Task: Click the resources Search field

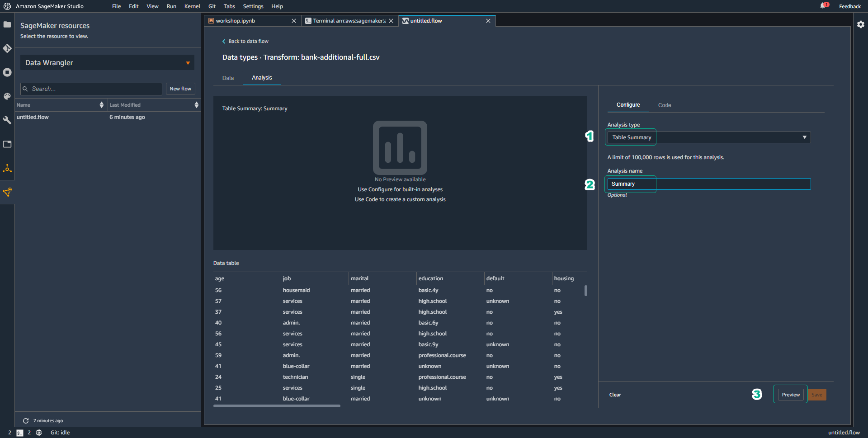Action: (x=91, y=89)
